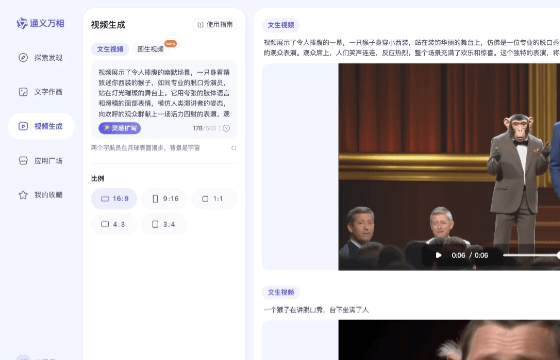Image resolution: width=560 pixels, height=360 pixels.
Task: Open 我的收藏 in the sidebar
Action: click(x=41, y=195)
